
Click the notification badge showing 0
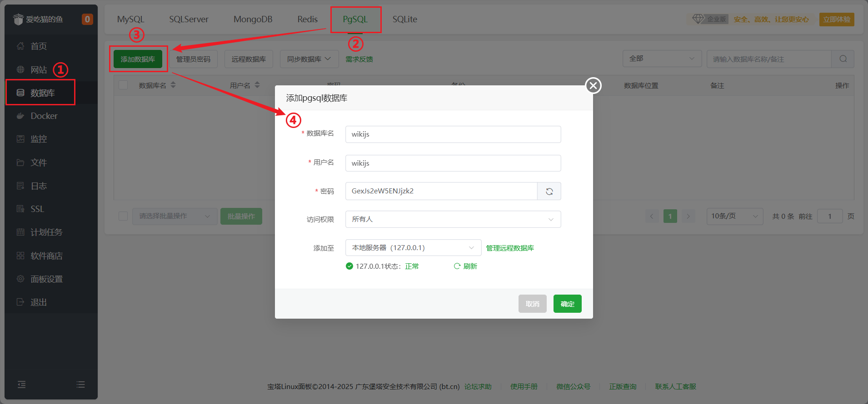[87, 19]
